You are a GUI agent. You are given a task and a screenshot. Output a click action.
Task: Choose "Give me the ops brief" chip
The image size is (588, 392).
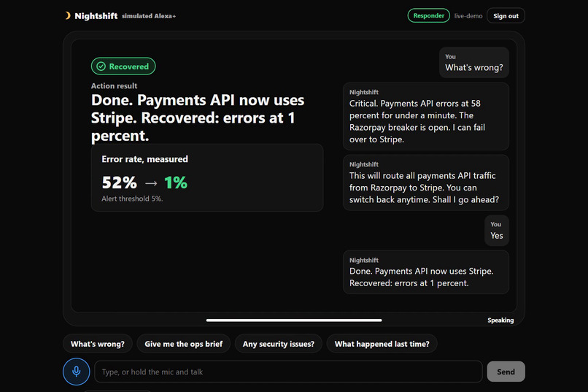coord(183,344)
